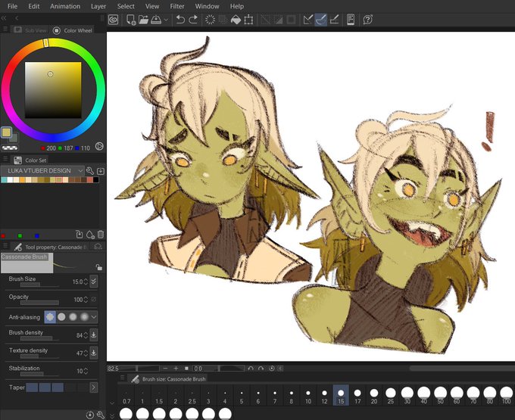Pick a shade in the color square
The image size is (515, 420).
click(53, 90)
